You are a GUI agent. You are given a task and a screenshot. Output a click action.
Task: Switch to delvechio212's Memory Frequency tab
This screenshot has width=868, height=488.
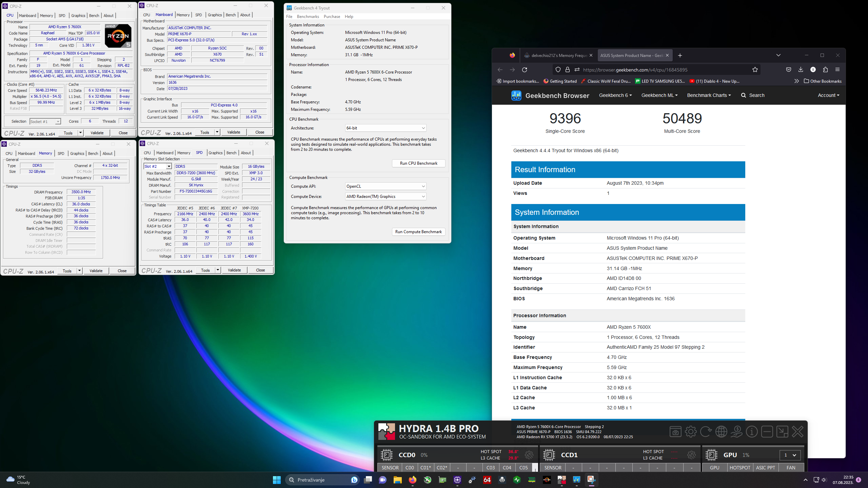(x=558, y=56)
